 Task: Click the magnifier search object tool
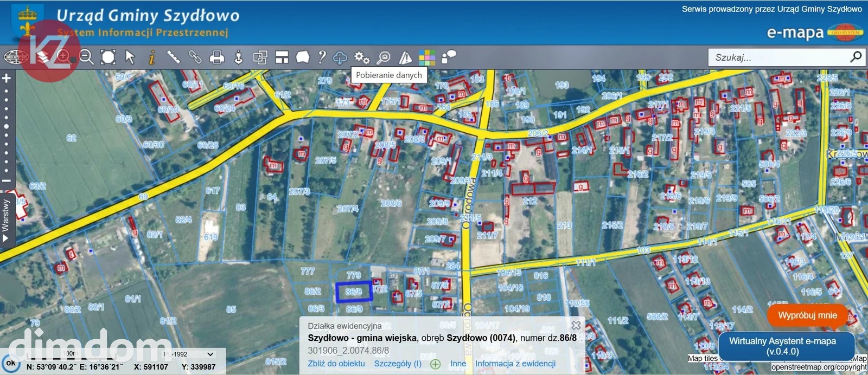384,57
